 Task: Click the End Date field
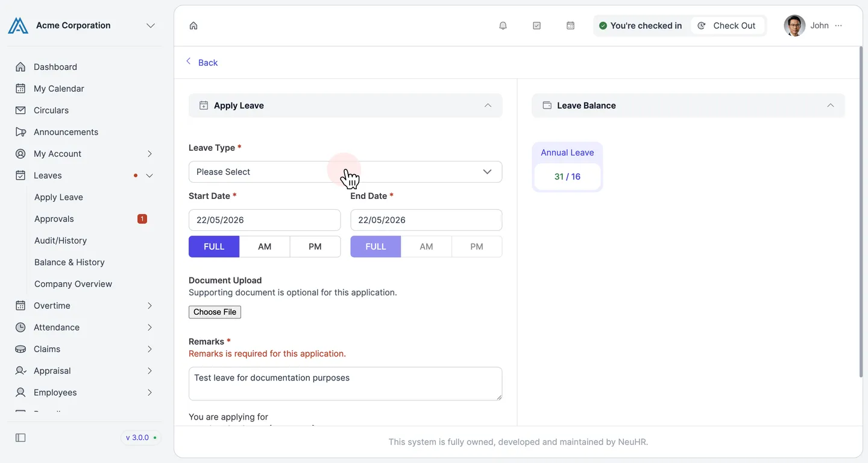[426, 220]
